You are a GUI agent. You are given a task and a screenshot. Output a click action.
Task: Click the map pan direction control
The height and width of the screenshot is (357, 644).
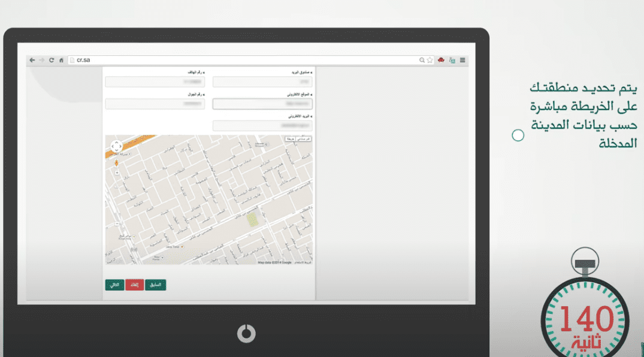point(117,146)
